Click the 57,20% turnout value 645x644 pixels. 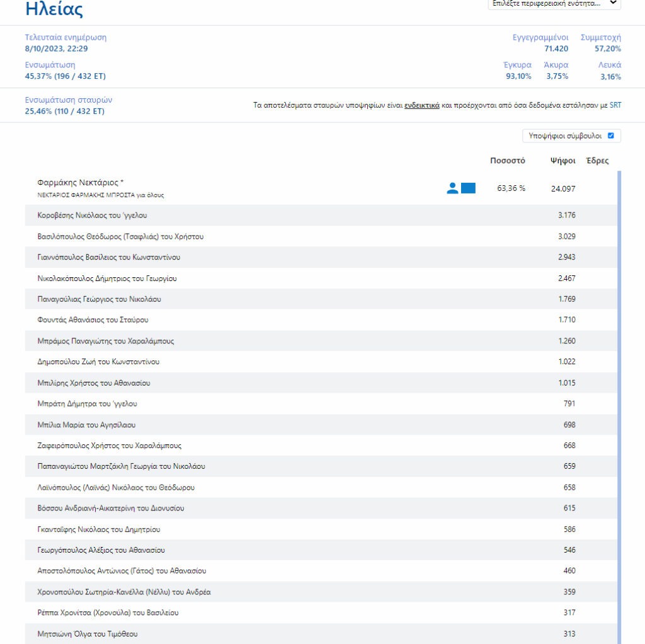click(608, 49)
